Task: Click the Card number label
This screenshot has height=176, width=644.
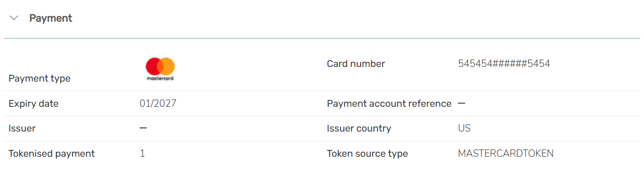Action: click(x=356, y=64)
